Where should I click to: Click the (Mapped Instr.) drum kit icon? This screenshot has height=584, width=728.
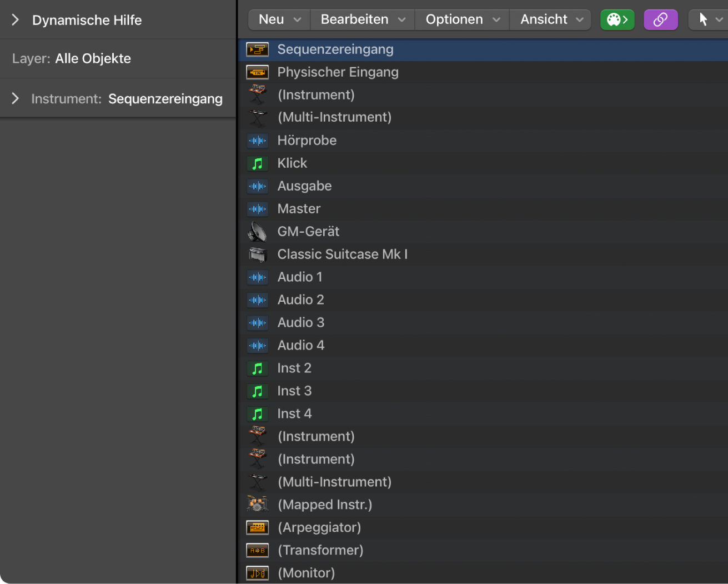(x=257, y=504)
